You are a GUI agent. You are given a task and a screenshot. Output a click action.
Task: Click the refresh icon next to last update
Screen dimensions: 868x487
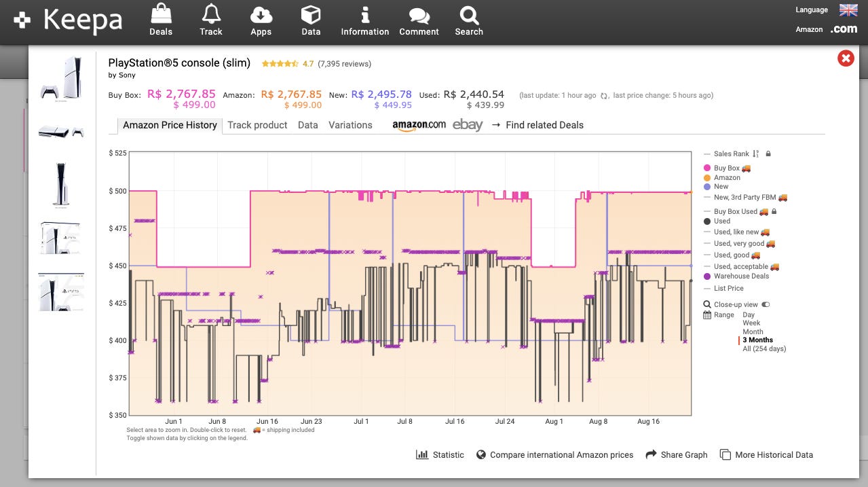(x=603, y=96)
